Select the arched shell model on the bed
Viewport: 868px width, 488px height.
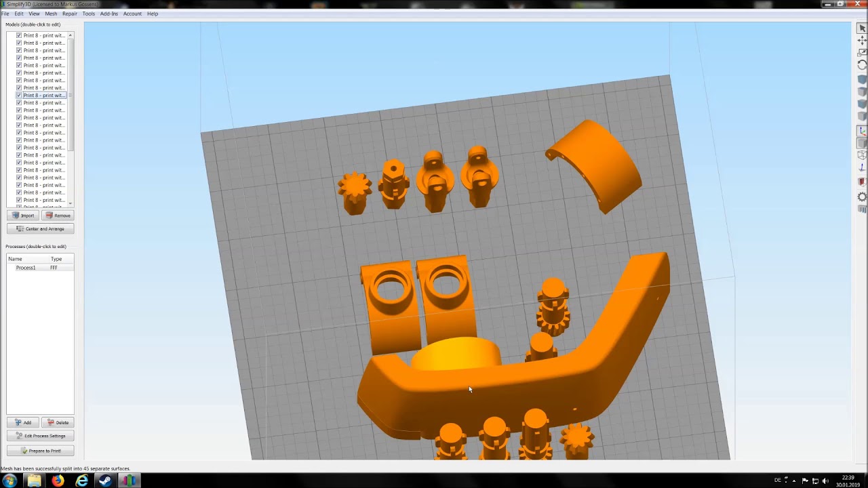pos(594,165)
